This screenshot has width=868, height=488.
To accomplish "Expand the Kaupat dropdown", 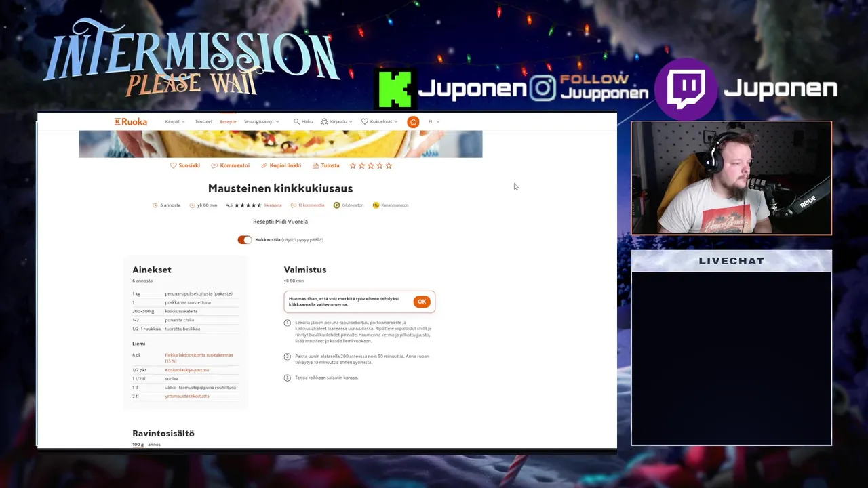I will (175, 121).
